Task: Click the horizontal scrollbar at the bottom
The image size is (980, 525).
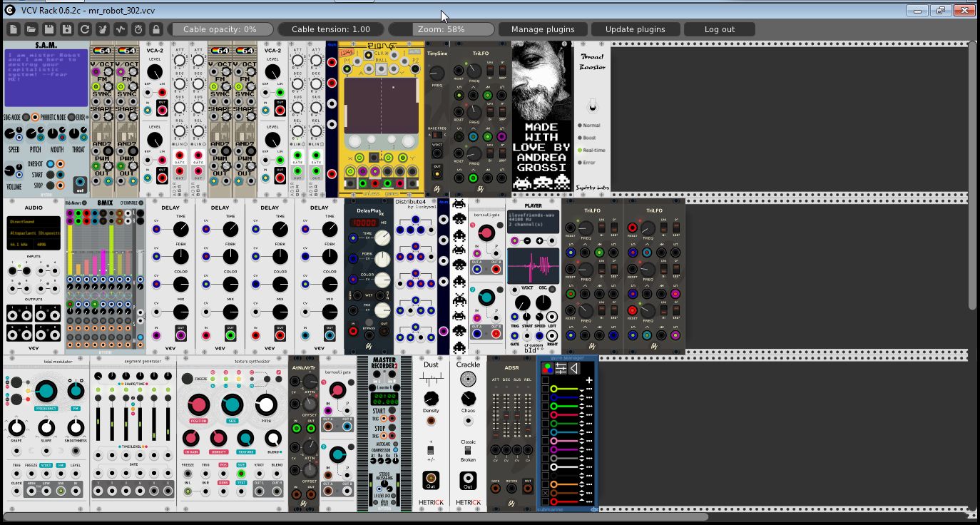Action: [x=357, y=516]
